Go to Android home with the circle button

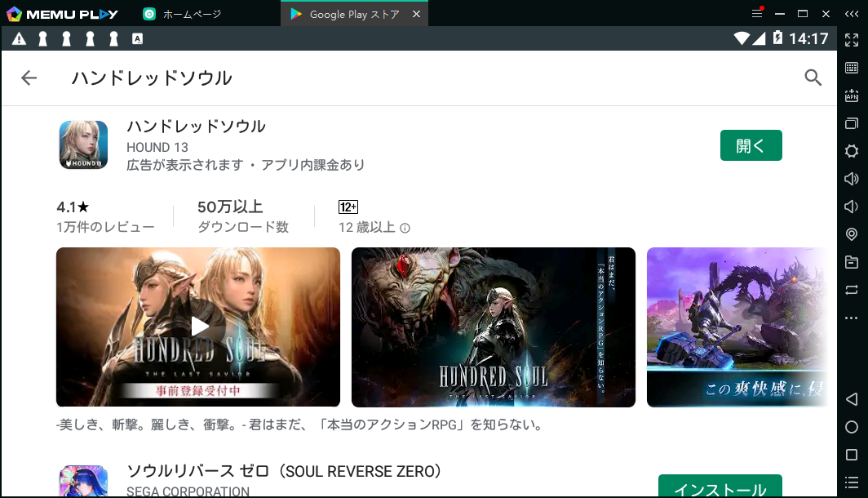coord(852,427)
